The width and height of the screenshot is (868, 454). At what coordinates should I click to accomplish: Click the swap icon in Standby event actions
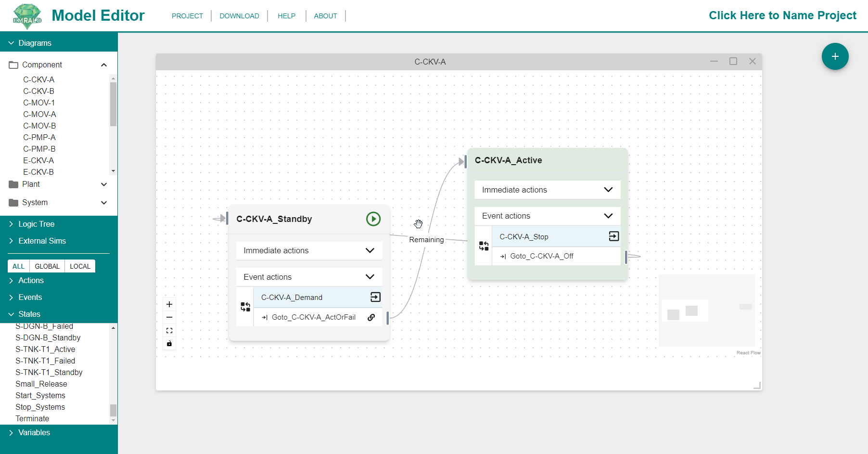tap(245, 307)
